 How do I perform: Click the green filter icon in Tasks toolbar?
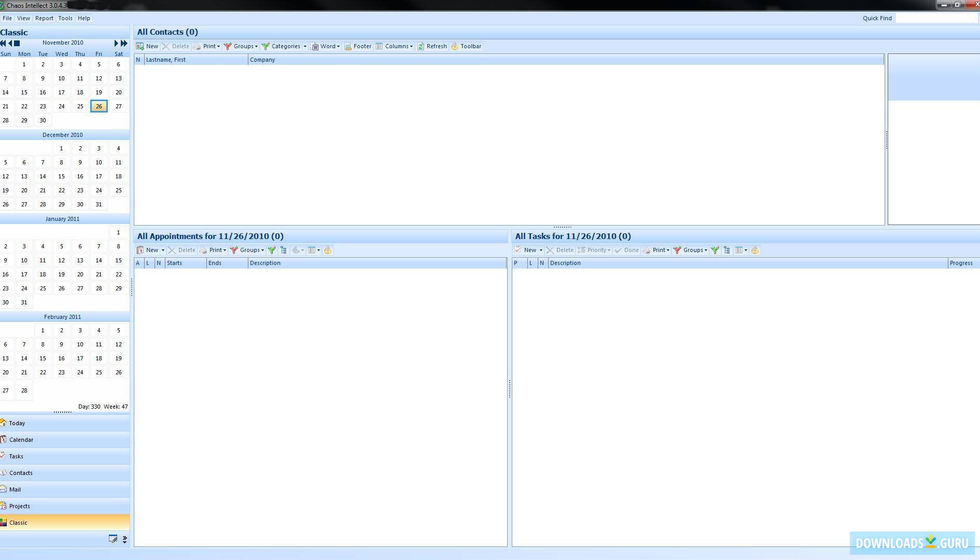pos(715,250)
